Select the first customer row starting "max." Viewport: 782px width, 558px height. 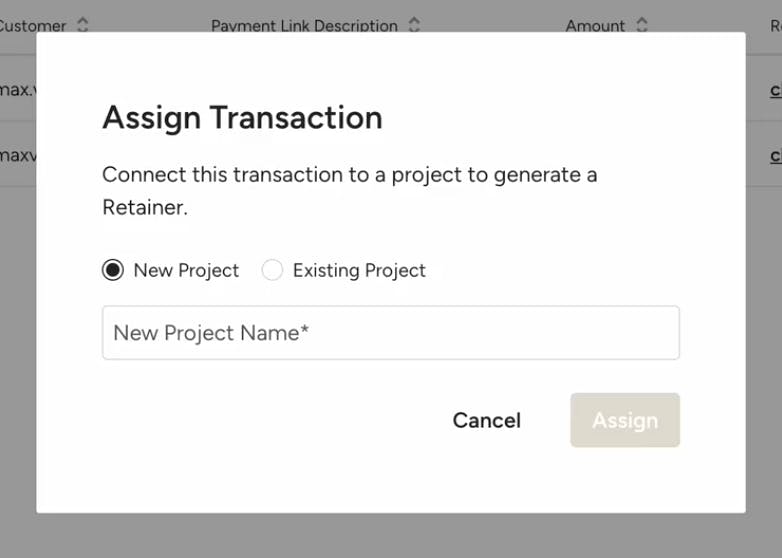[18, 89]
